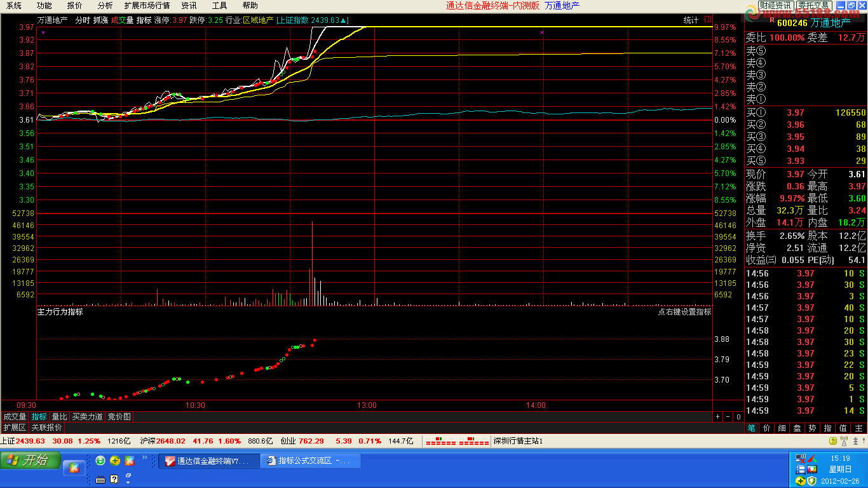
Task: Click the 财经资讯 button
Action: [775, 5]
